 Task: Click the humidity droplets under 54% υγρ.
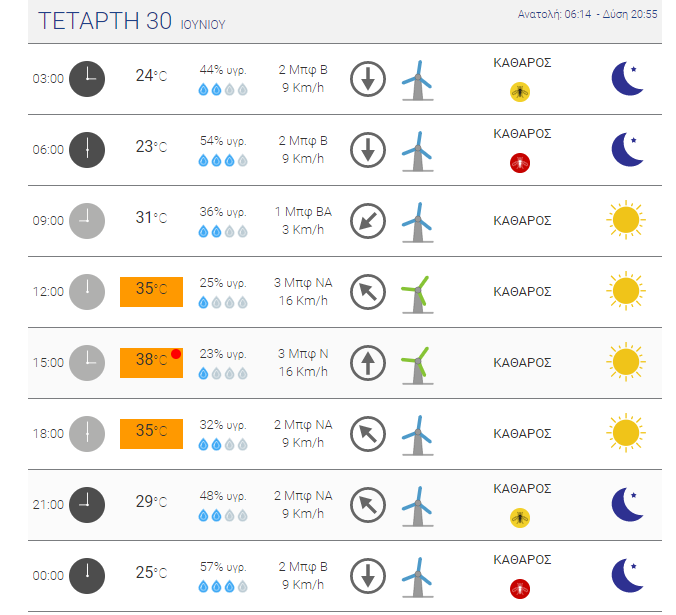pos(223,161)
